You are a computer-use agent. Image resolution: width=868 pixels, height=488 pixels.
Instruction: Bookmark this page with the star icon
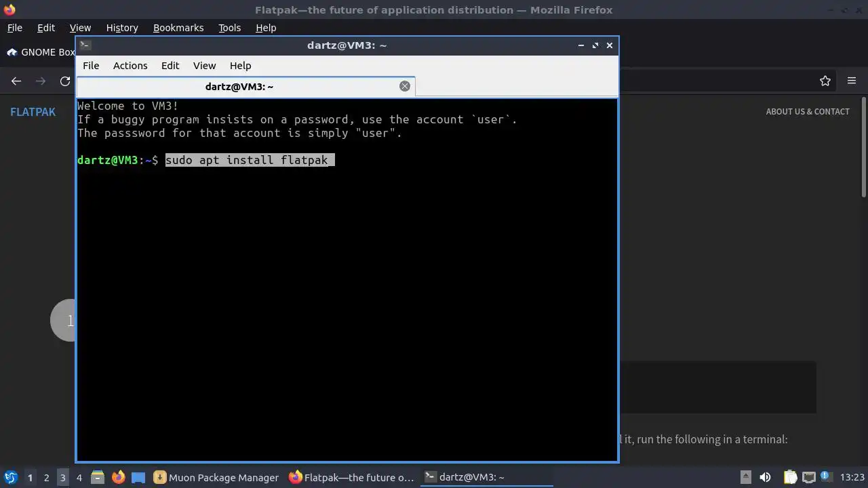[825, 81]
